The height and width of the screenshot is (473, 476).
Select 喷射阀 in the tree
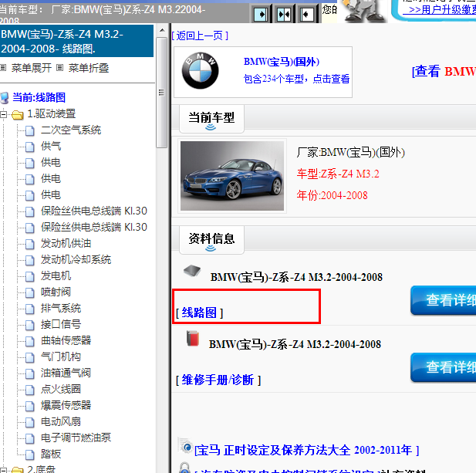pyautogui.click(x=56, y=292)
